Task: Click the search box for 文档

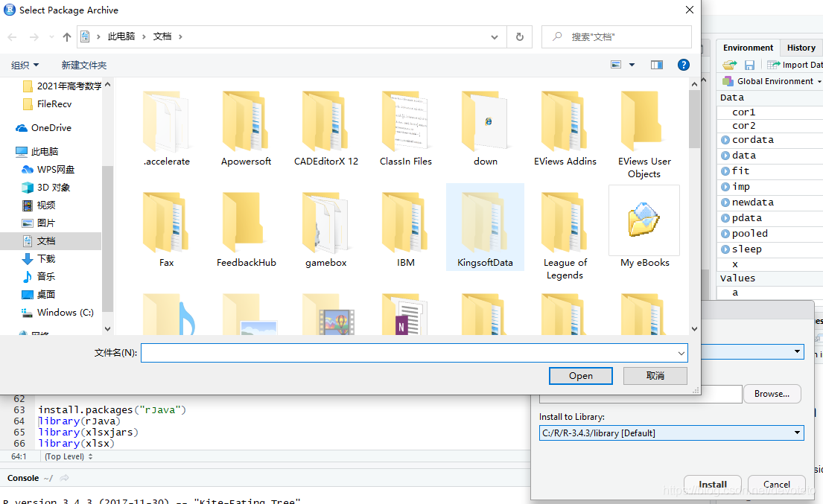Action: click(616, 36)
